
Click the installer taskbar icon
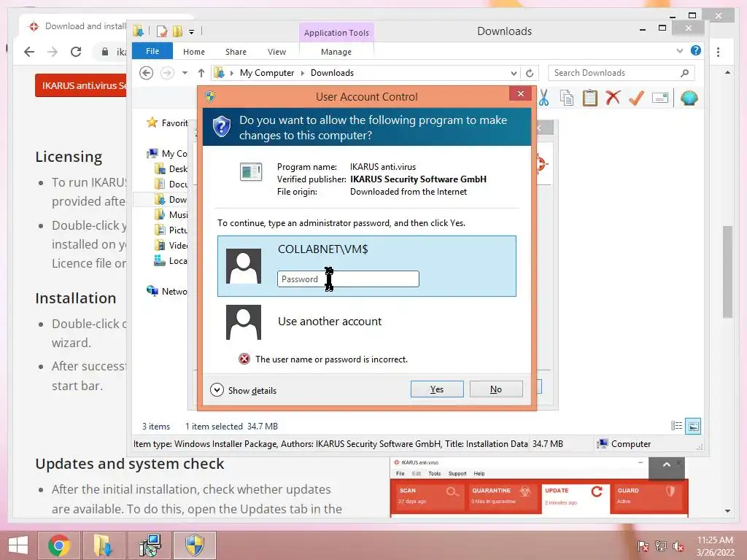[150, 545]
